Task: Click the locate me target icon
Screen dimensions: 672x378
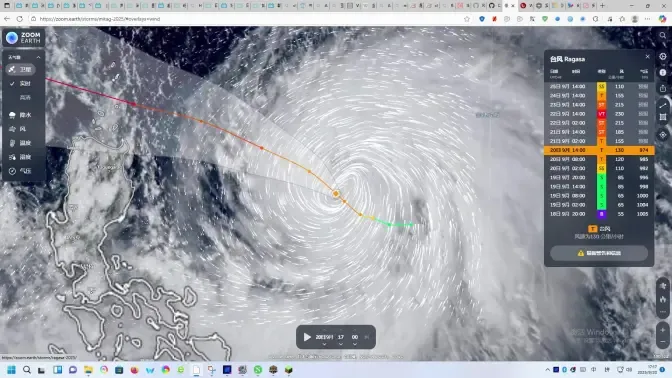Action: pyautogui.click(x=663, y=135)
